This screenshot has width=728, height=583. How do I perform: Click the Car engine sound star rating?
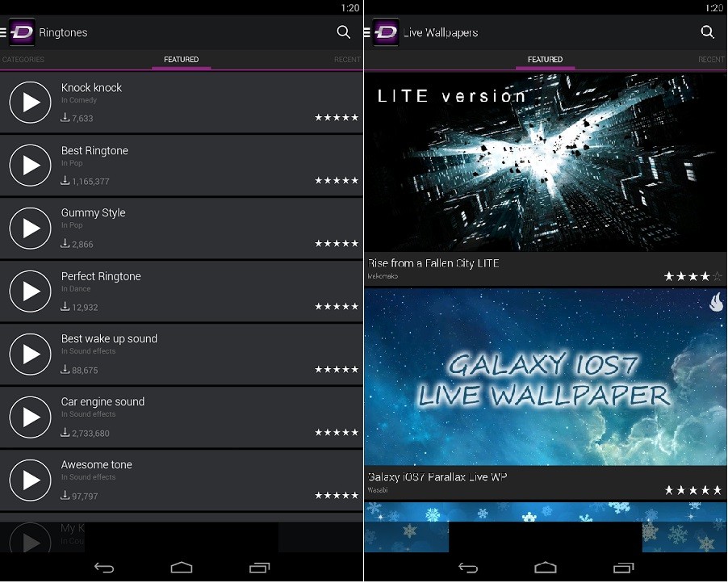pyautogui.click(x=337, y=433)
